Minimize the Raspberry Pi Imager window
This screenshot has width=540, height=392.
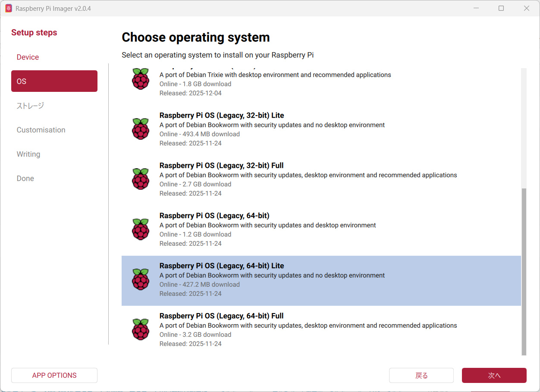476,9
